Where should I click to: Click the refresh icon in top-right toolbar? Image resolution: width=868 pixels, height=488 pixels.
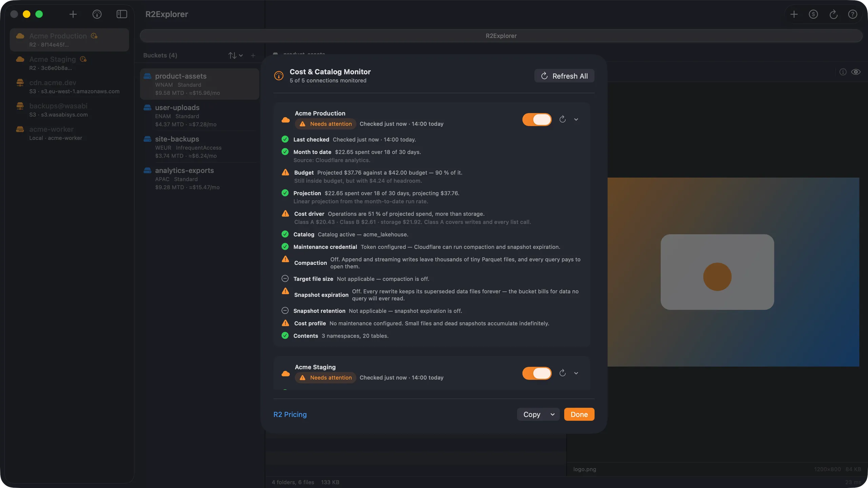coord(833,14)
